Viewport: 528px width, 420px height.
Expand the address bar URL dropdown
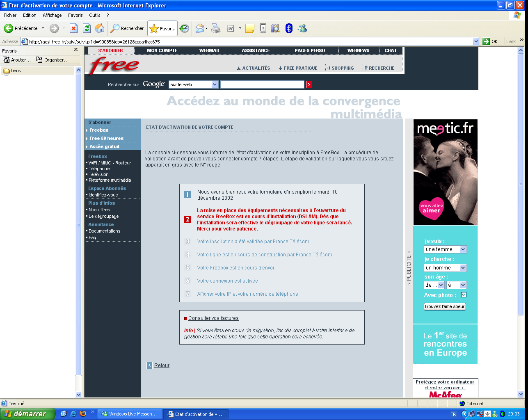pos(476,41)
